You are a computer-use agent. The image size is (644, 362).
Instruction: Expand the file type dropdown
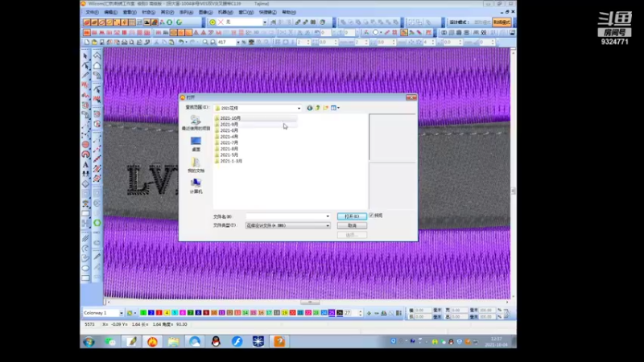pos(328,226)
